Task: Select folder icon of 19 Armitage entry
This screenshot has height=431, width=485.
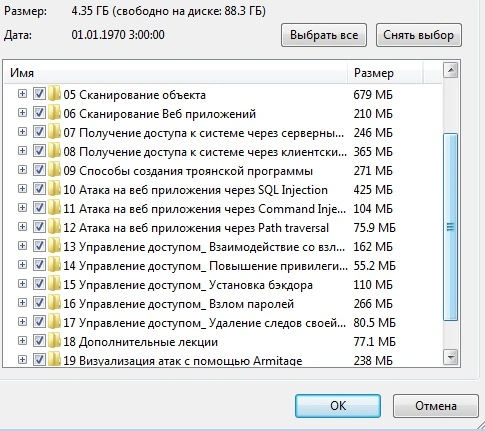Action: pyautogui.click(x=54, y=360)
